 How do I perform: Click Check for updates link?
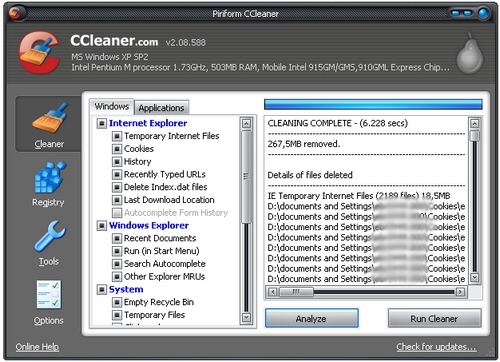tap(436, 347)
